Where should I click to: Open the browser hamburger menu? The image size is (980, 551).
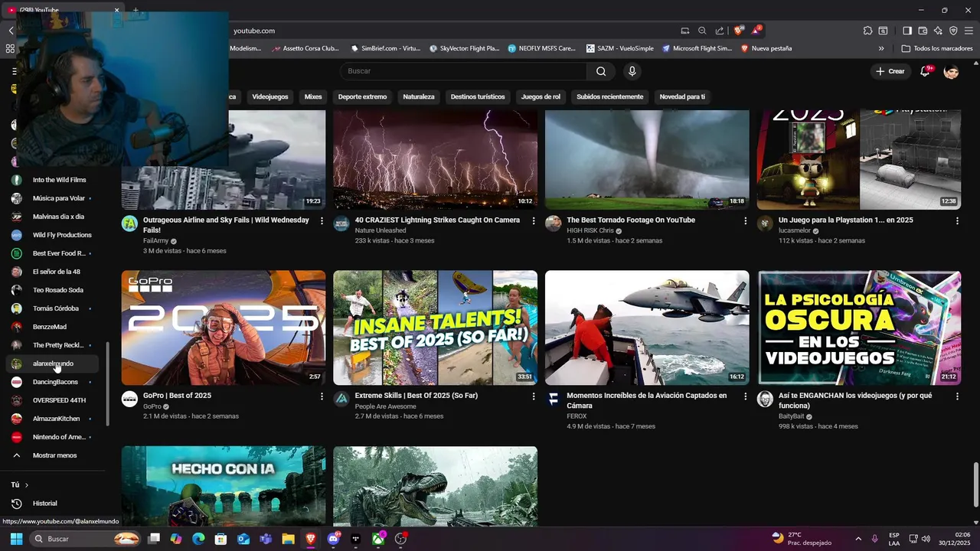click(969, 31)
